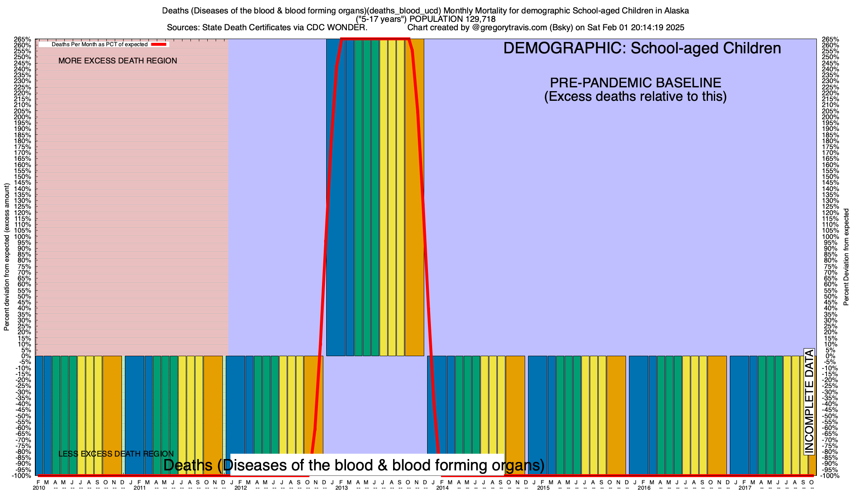
Task: Click 'DEMOGRAPHIC: School-aged Children' heading
Action: [x=642, y=48]
